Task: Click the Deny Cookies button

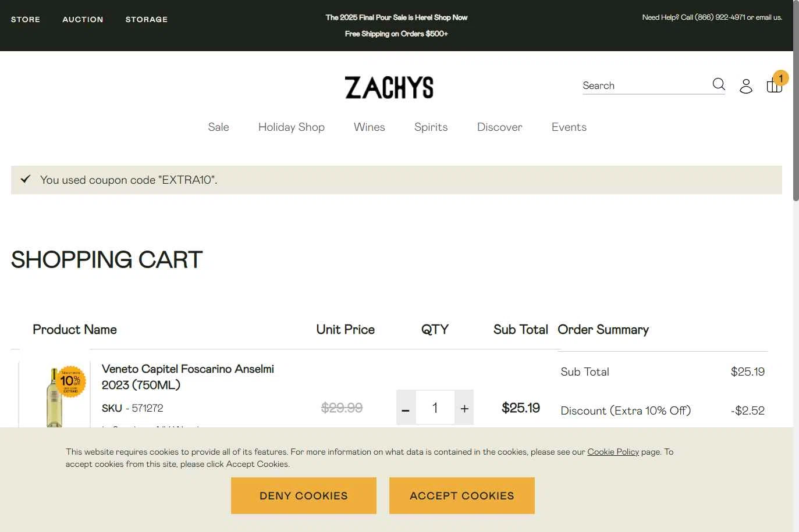Action: [x=304, y=496]
